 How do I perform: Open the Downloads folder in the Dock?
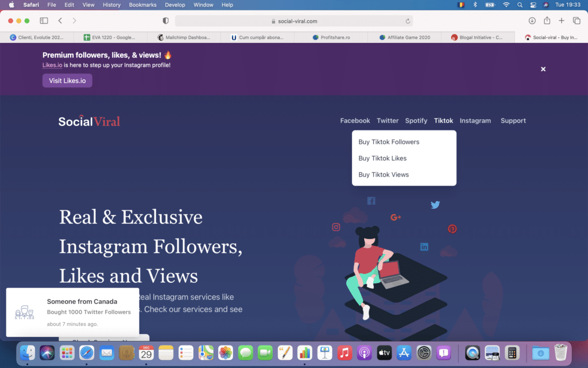pos(540,353)
